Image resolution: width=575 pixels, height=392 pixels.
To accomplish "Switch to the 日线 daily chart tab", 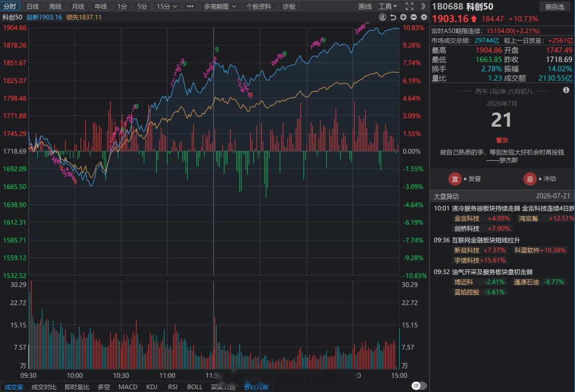I will (33, 6).
